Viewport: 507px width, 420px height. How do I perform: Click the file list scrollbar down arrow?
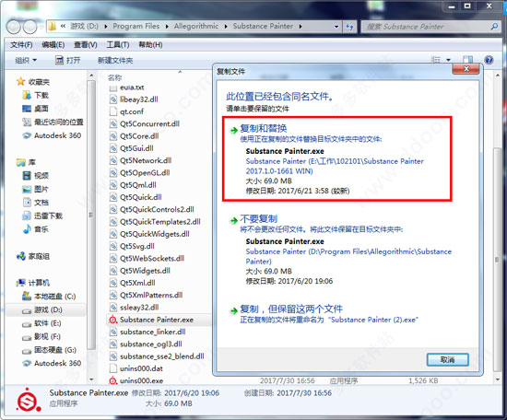click(497, 379)
